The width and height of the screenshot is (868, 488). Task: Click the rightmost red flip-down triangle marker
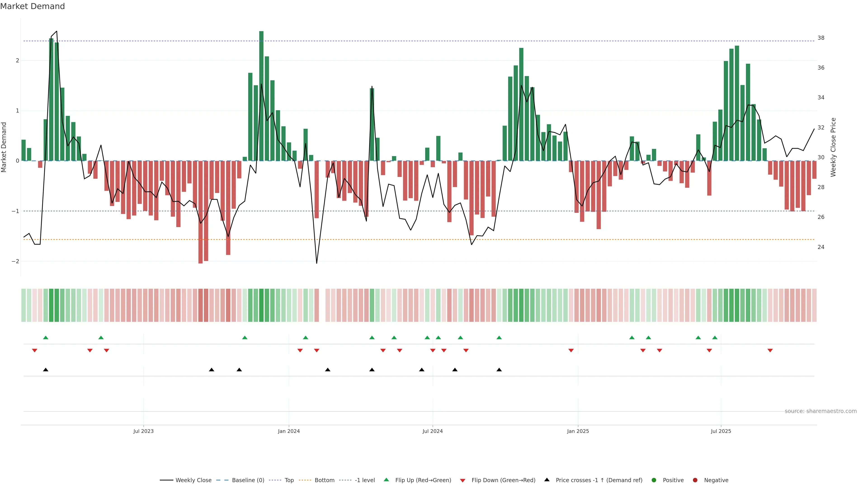(770, 351)
